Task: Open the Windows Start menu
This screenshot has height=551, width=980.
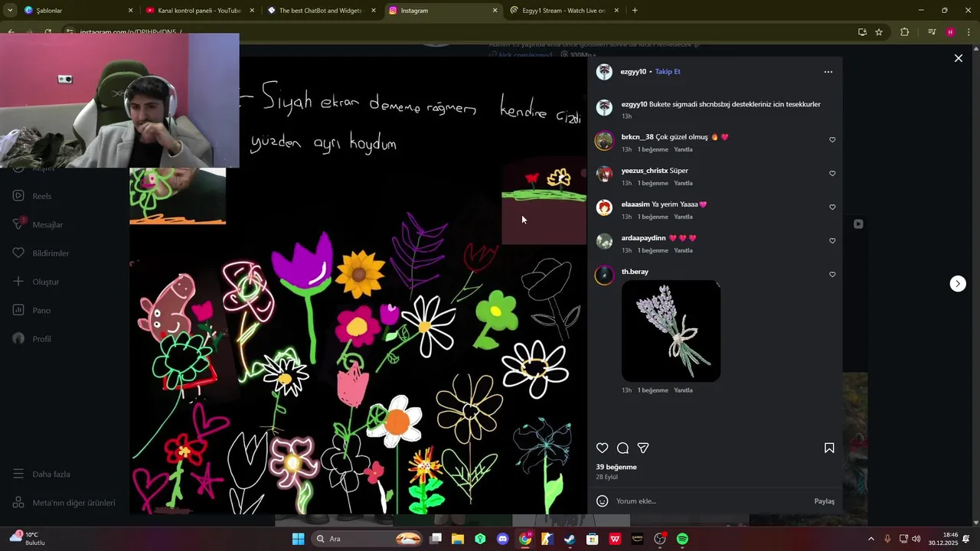Action: pyautogui.click(x=298, y=539)
